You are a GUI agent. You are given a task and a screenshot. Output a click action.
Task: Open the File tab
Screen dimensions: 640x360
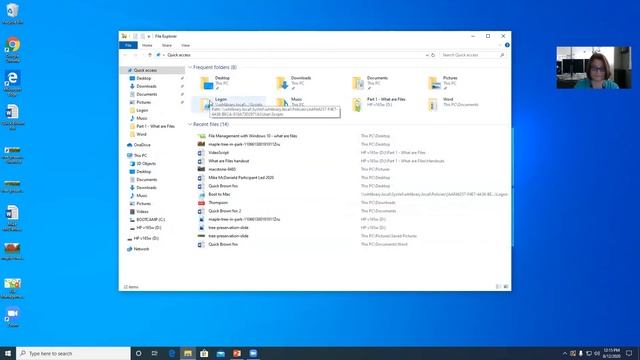pos(128,45)
